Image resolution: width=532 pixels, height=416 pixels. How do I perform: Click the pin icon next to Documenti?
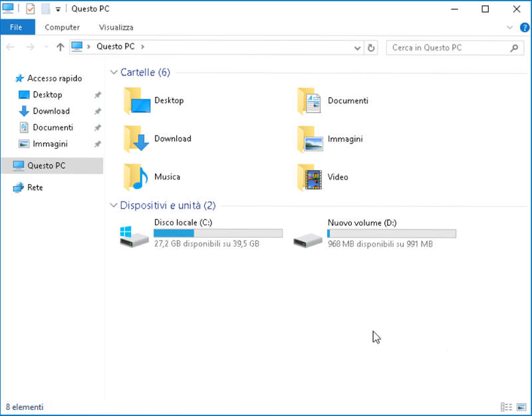coord(98,128)
